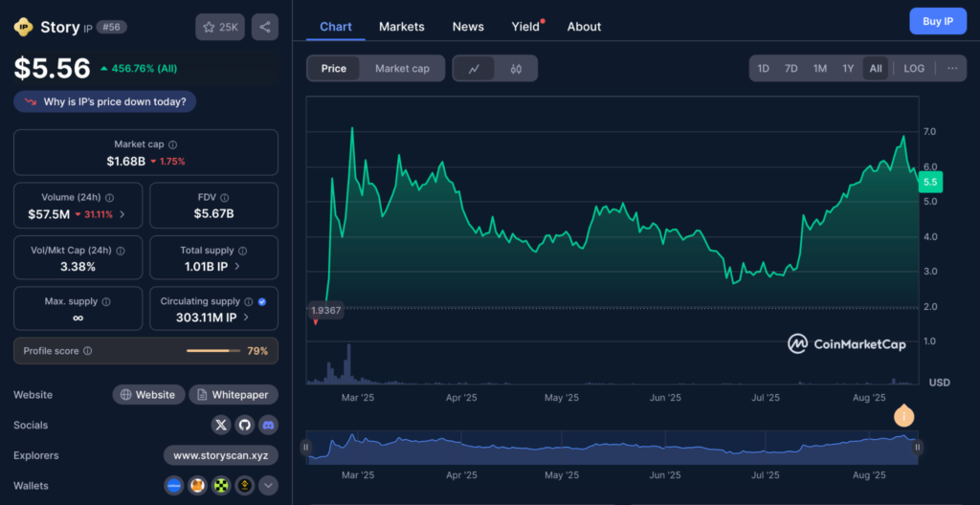This screenshot has width=980, height=505.
Task: Click the 5.5 current price axis tag
Action: pos(930,182)
